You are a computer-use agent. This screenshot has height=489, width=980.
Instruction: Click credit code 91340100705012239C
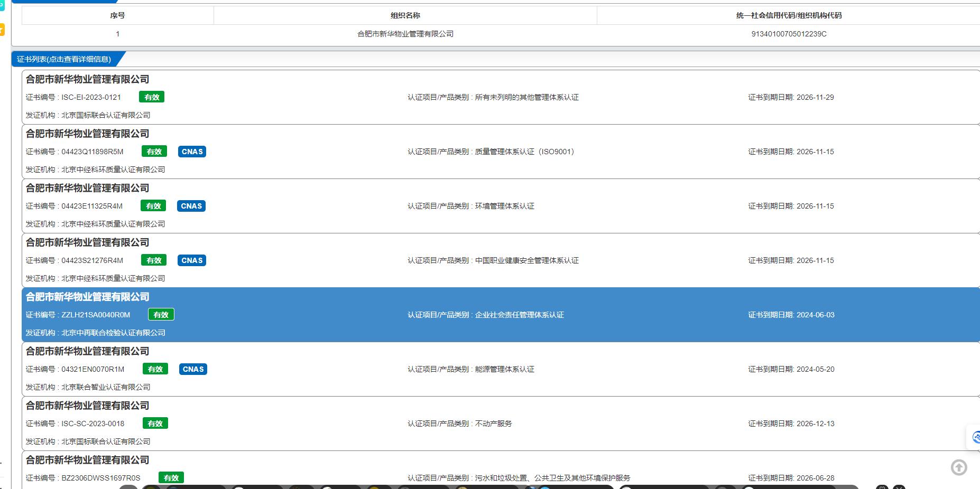point(789,34)
